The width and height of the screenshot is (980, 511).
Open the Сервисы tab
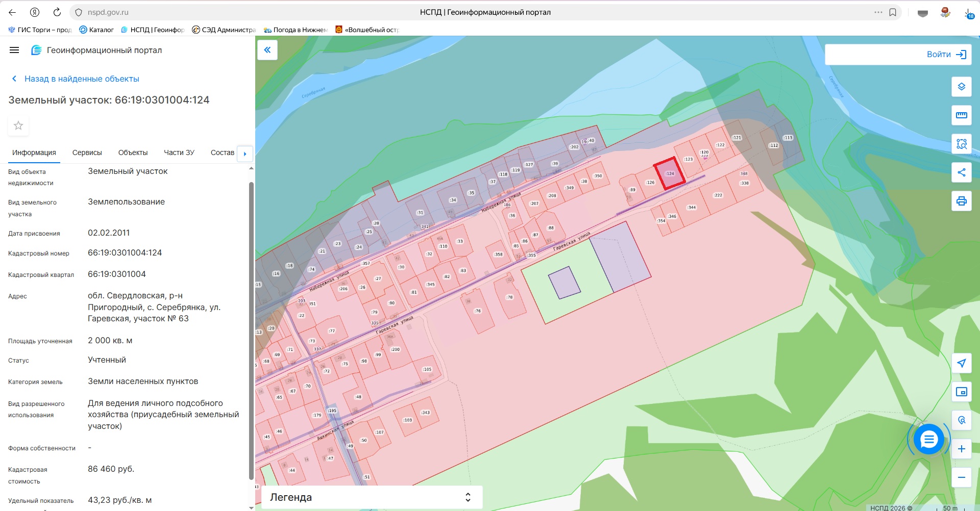[87, 152]
